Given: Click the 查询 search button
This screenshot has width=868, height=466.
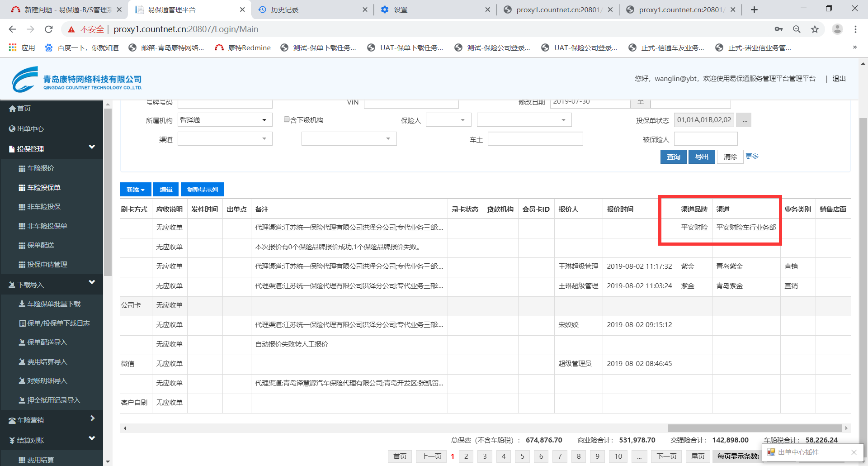Looking at the screenshot, I should (673, 157).
